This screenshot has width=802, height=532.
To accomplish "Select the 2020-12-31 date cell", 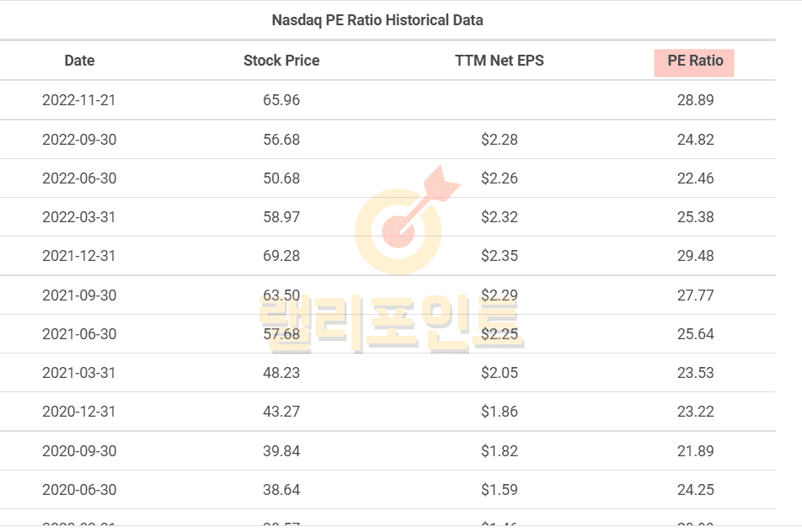I will click(x=79, y=412).
